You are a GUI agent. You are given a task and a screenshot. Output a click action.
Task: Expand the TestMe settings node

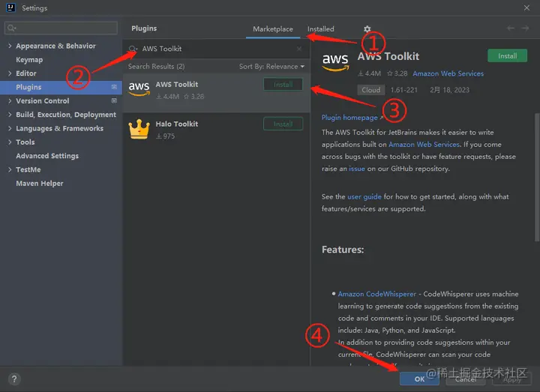pos(10,169)
